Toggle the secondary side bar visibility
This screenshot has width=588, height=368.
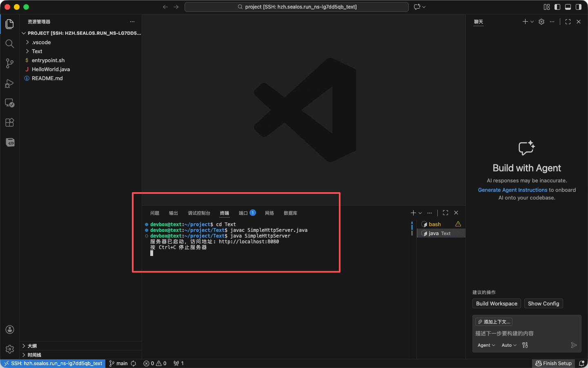[x=579, y=7]
